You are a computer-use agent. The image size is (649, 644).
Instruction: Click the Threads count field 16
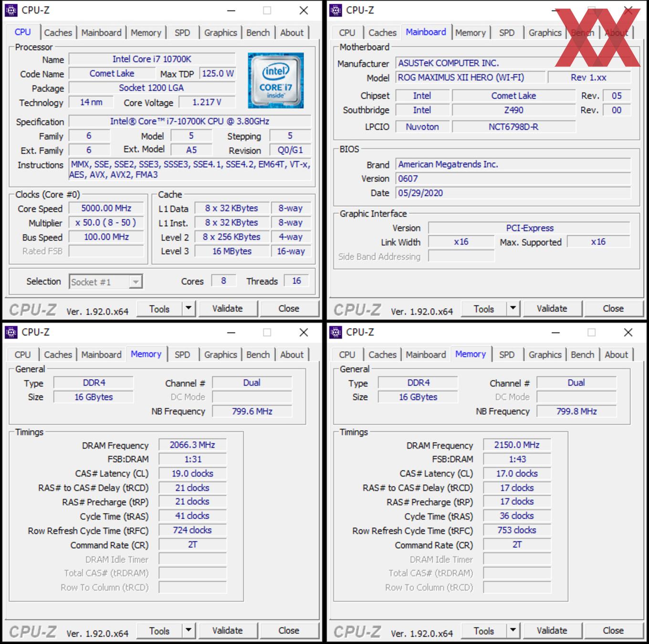click(296, 281)
